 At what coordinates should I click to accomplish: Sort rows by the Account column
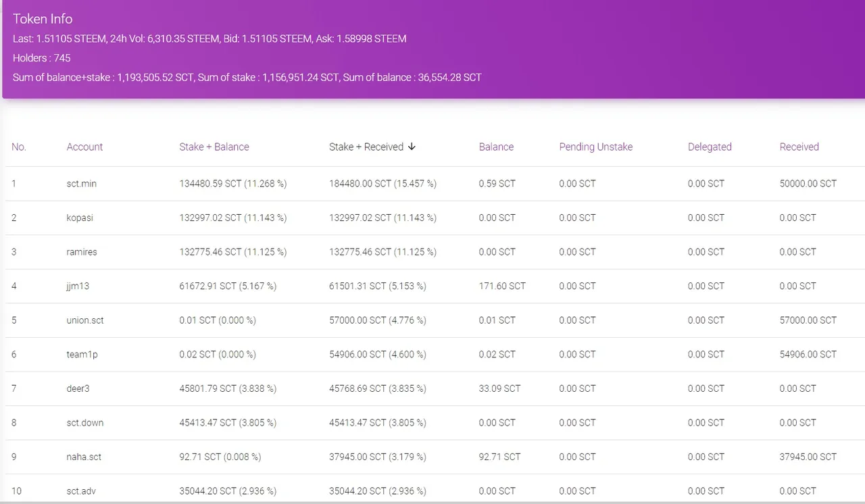pos(84,147)
